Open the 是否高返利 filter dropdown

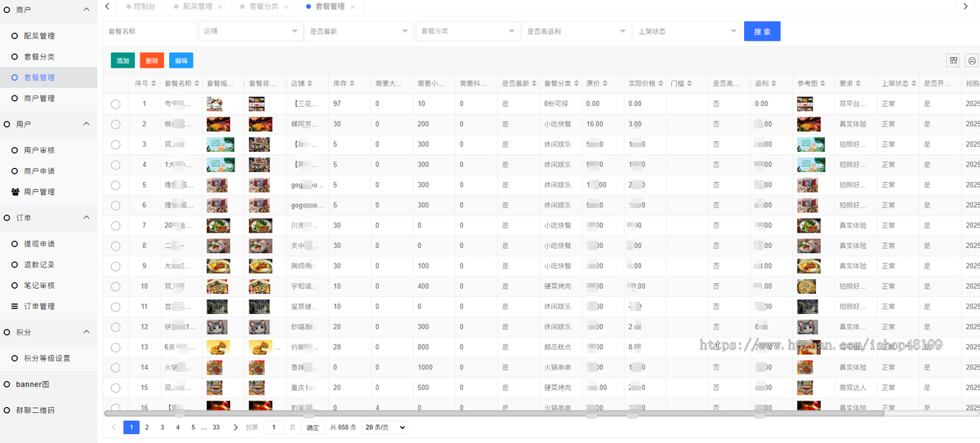coord(576,31)
